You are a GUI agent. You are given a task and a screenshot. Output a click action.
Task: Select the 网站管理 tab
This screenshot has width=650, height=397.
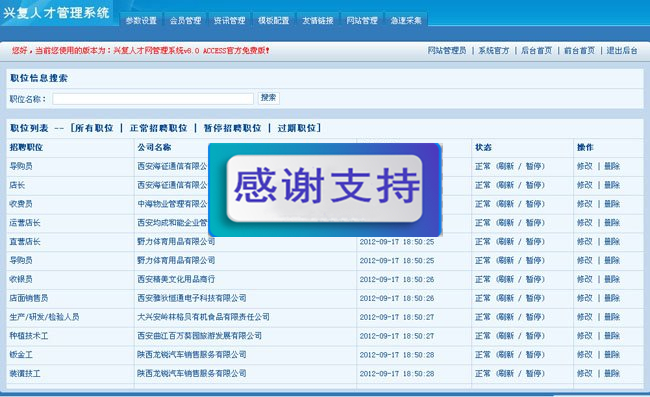(361, 20)
